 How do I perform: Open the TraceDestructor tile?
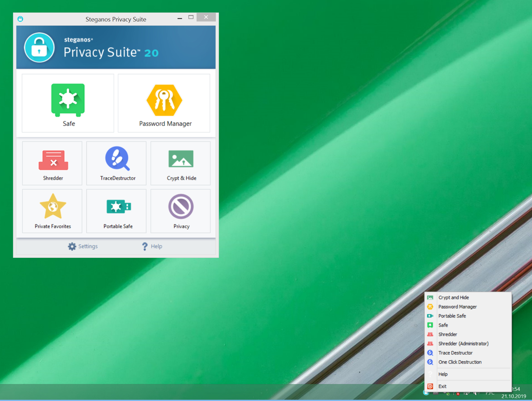coord(116,163)
